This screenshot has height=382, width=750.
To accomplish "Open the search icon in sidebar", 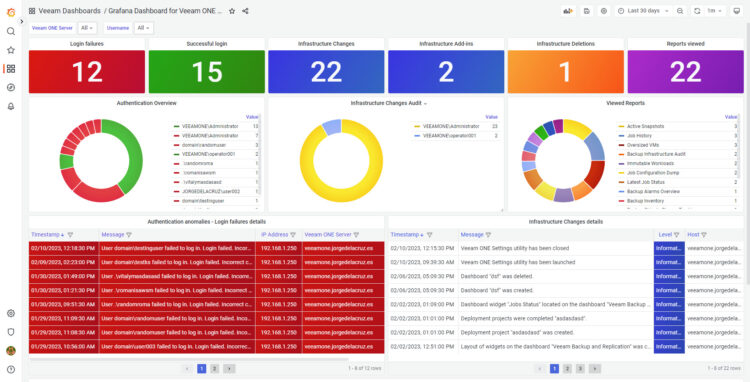I will 11,32.
